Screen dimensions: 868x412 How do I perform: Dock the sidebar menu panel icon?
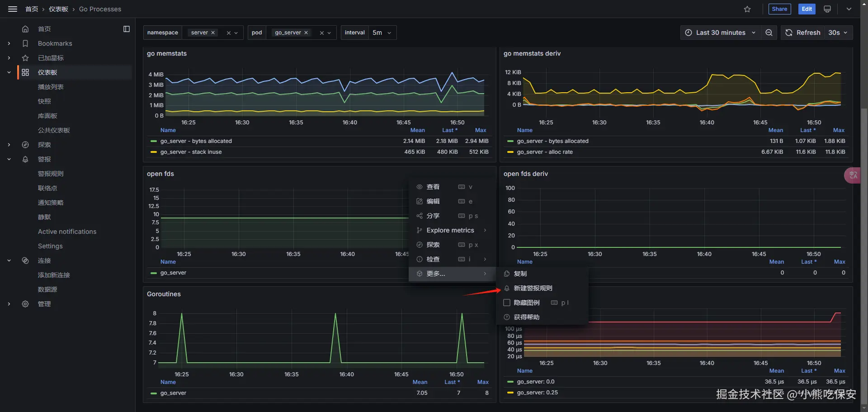(127, 29)
